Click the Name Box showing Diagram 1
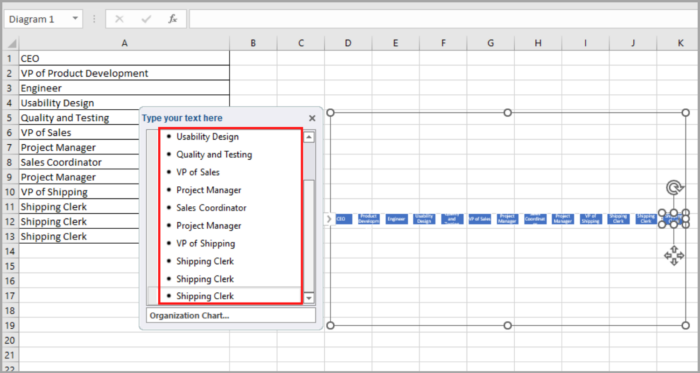 coord(43,19)
